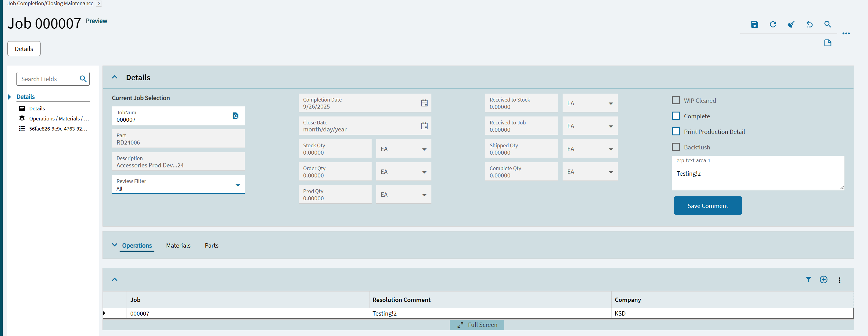Click the Undo arrow icon

[x=809, y=24]
